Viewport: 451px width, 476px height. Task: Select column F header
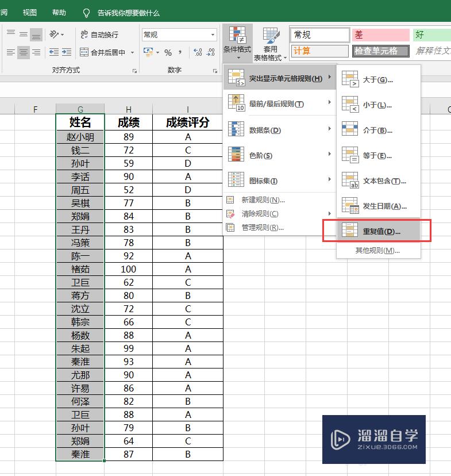pos(35,109)
